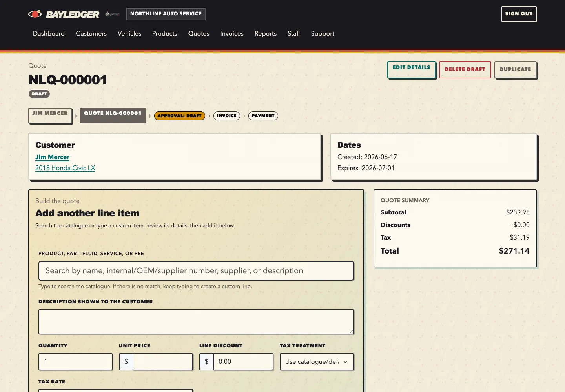Open the Support page
565x392 pixels.
pos(323,34)
